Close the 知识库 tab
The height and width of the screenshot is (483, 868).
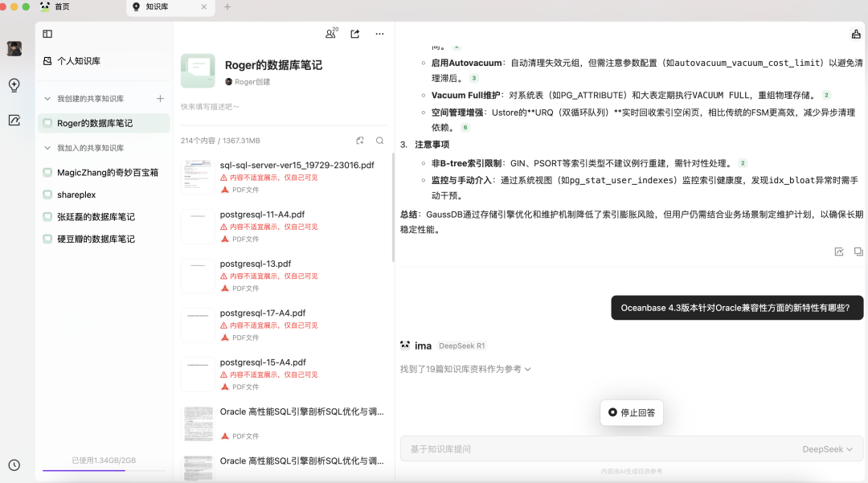pyautogui.click(x=204, y=6)
